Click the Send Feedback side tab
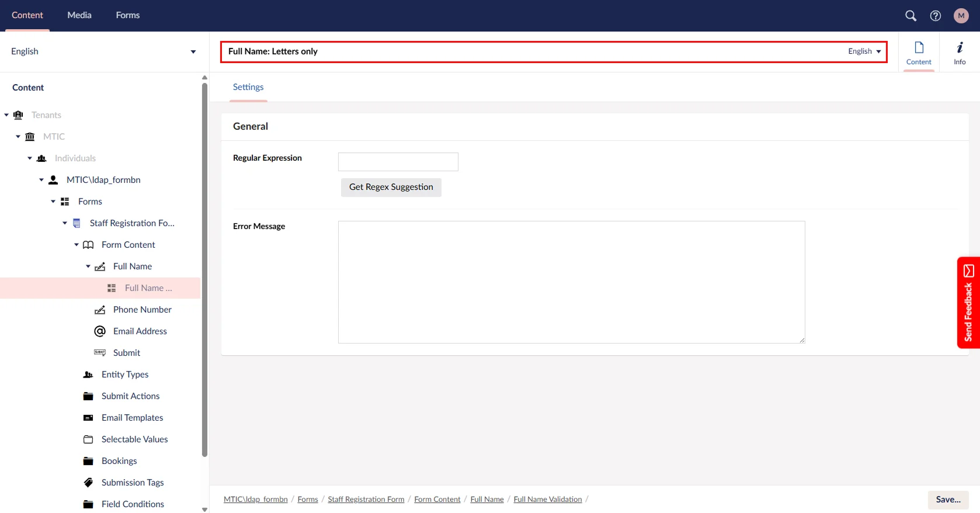This screenshot has height=513, width=980. click(968, 303)
